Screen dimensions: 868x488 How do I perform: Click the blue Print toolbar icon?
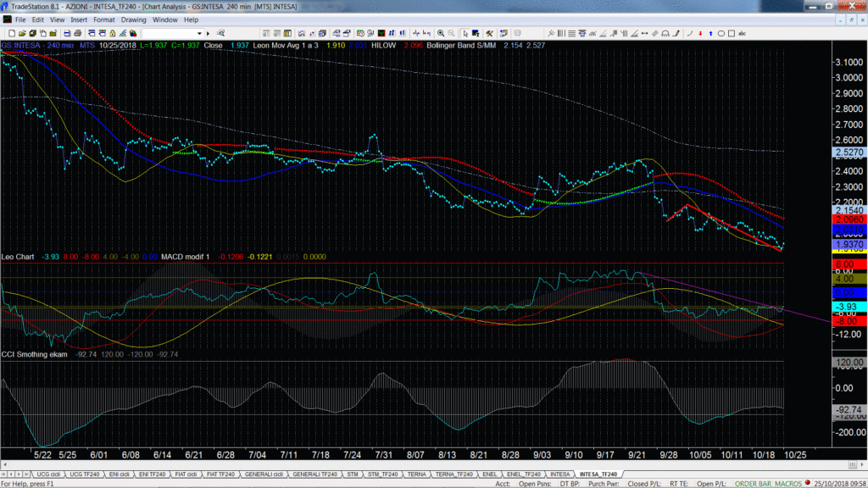tap(67, 33)
